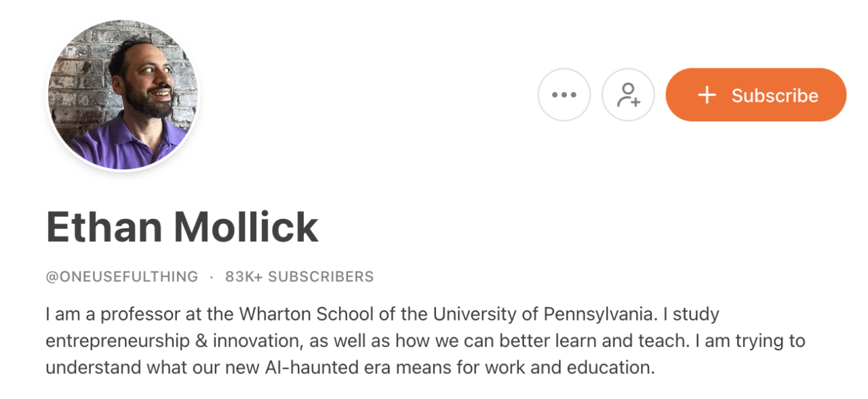Image resolution: width=868 pixels, height=399 pixels.
Task: Click the plus icon inside Subscribe
Action: coord(707,95)
